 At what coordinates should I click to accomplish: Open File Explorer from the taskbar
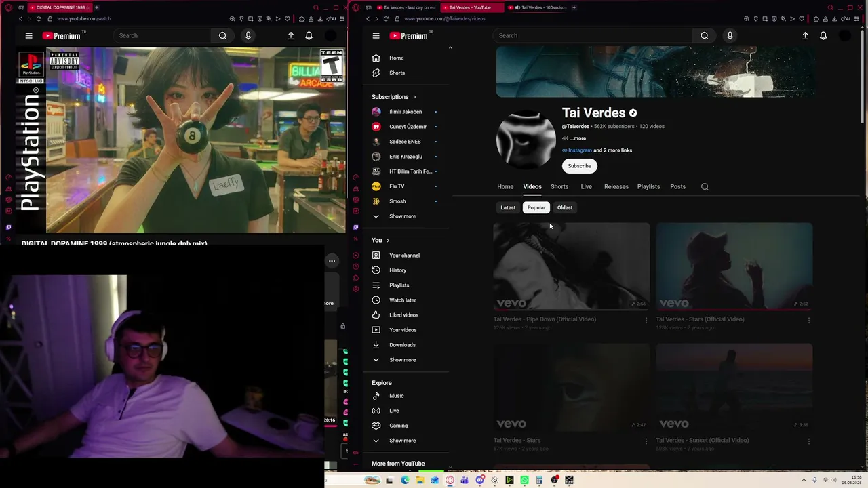(420, 481)
